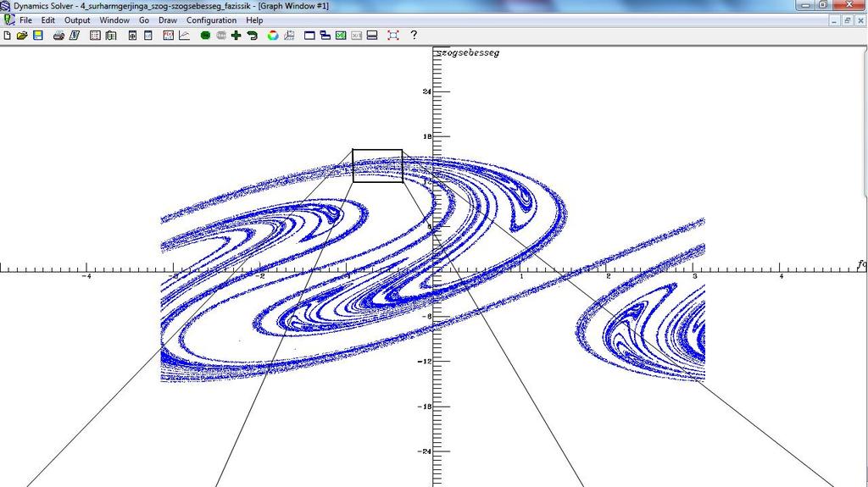Click the line chart icon
Screen dimensions: 868x487
[184, 36]
